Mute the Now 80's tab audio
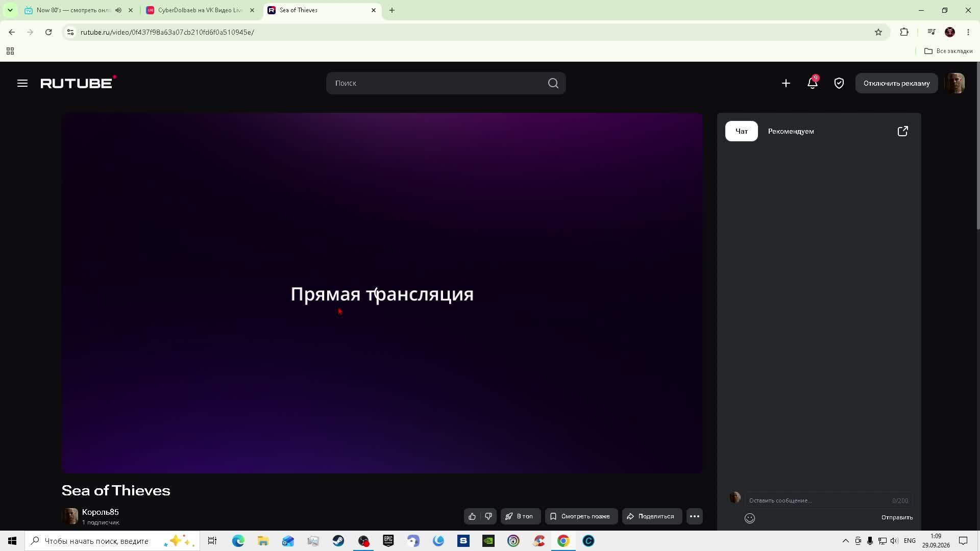The width and height of the screenshot is (980, 551). (x=118, y=10)
